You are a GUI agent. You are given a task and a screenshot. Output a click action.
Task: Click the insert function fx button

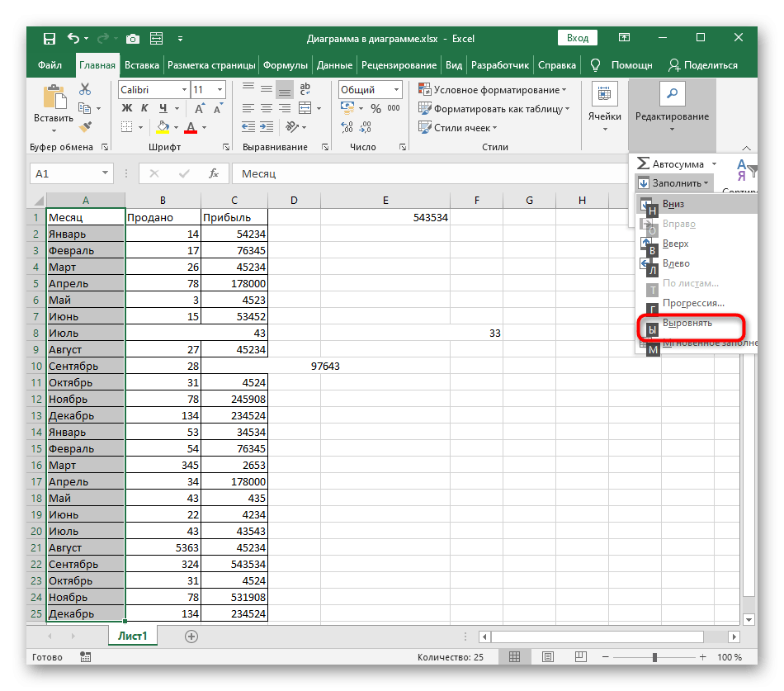tap(214, 173)
